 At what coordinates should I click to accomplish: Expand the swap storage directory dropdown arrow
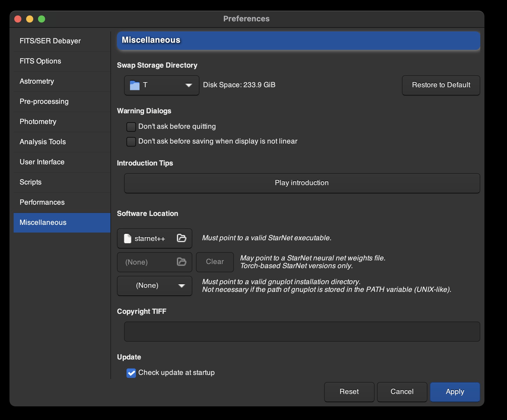tap(188, 85)
